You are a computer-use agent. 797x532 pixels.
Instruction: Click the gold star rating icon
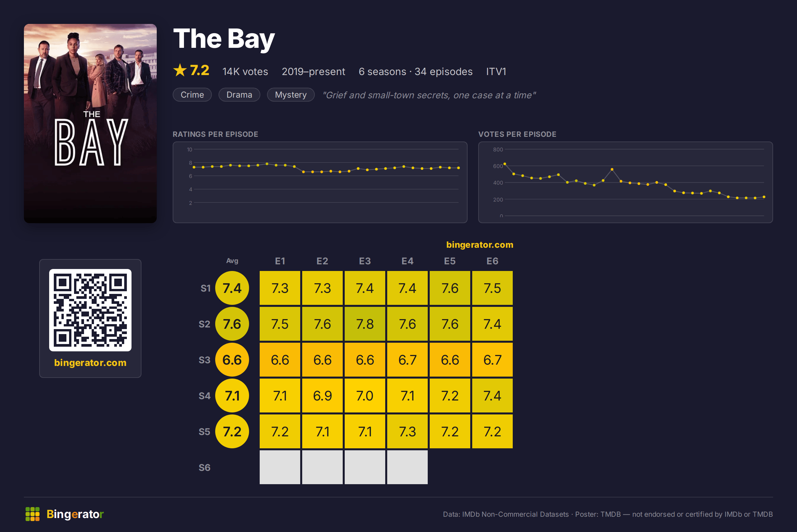(x=180, y=71)
